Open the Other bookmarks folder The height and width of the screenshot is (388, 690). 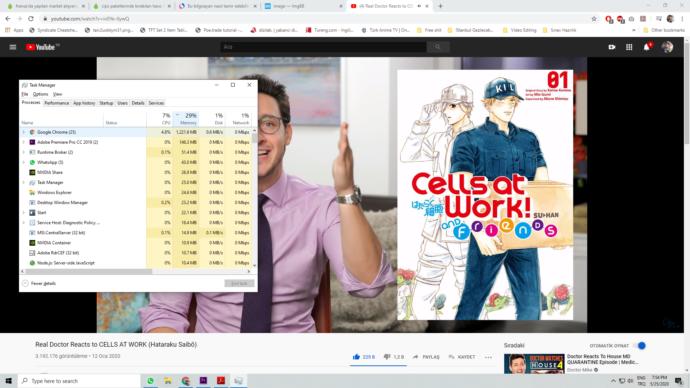coord(664,30)
